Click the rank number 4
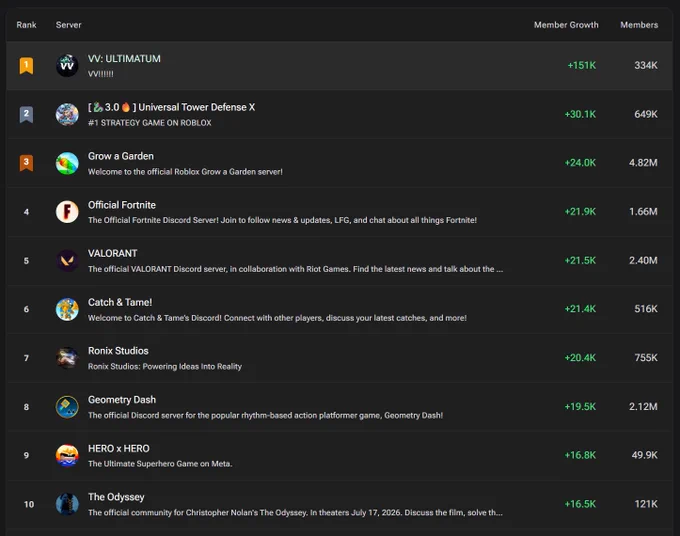The image size is (680, 536). click(x=26, y=212)
